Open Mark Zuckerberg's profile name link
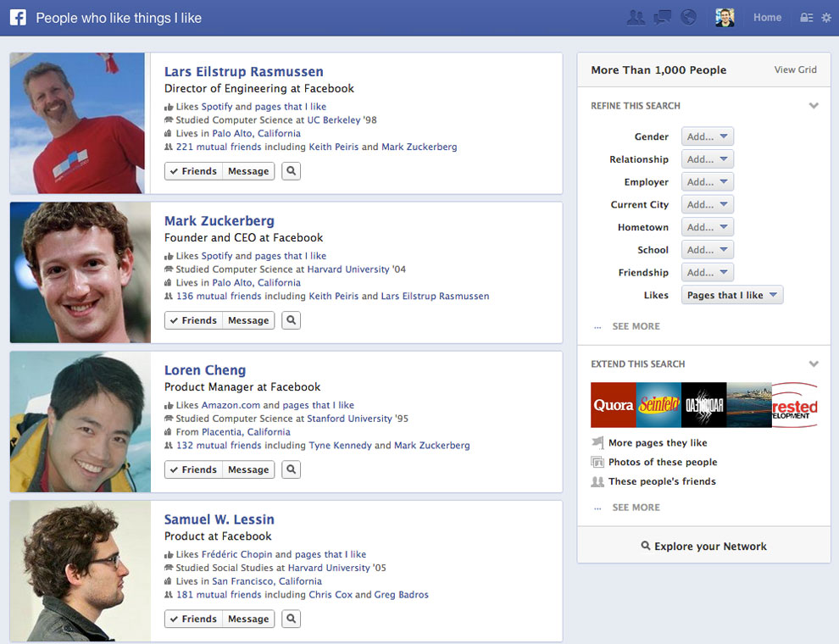The image size is (839, 644). 219,221
